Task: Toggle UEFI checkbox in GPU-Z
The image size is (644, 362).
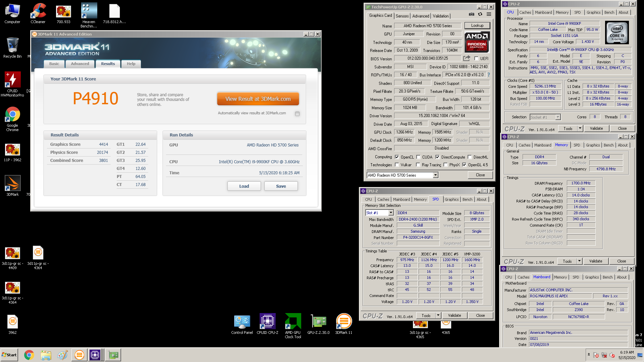Action: click(476, 58)
